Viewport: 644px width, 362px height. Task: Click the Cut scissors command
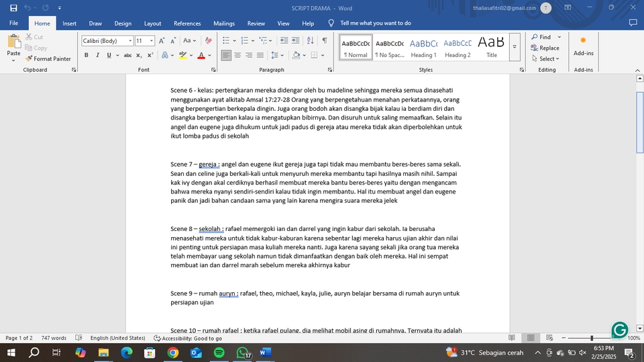tap(34, 37)
